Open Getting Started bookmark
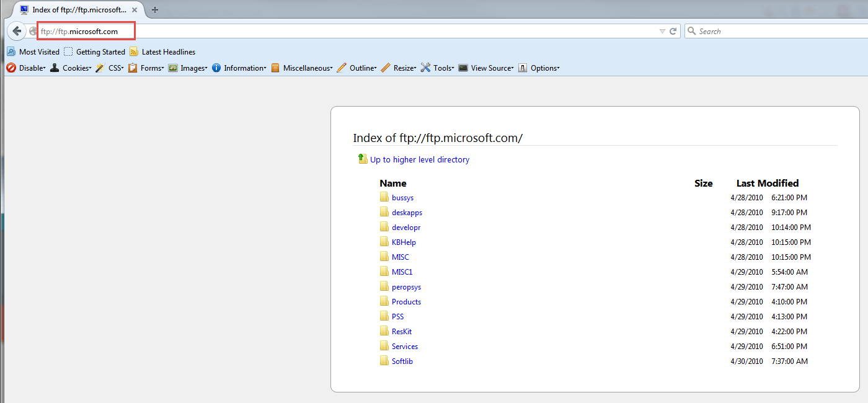This screenshot has height=403, width=868. [100, 52]
